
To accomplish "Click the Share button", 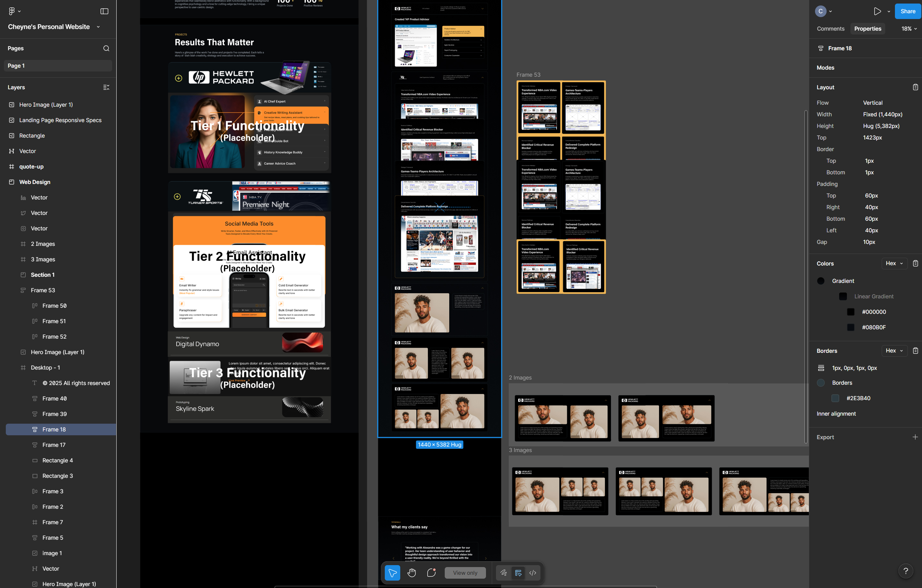I will (907, 11).
